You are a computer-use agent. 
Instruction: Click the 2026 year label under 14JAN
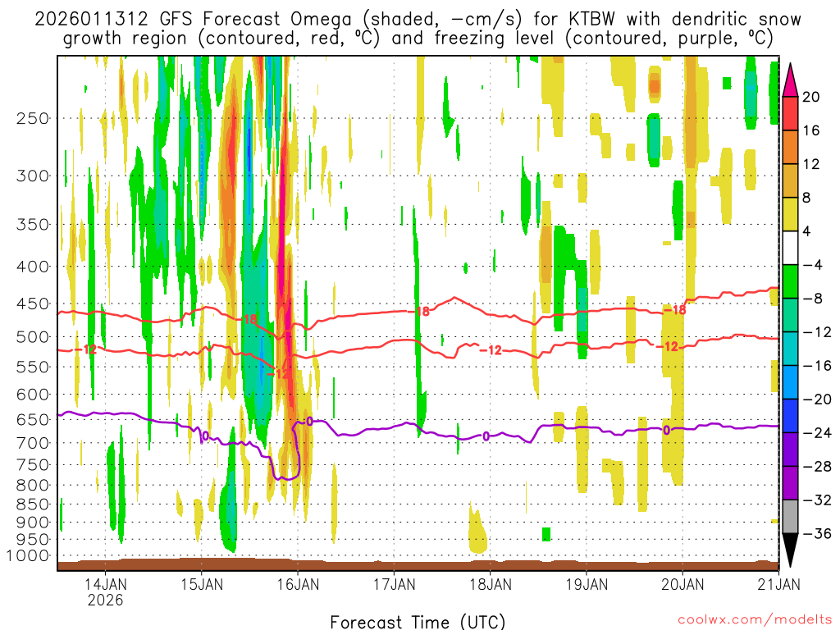click(x=105, y=600)
